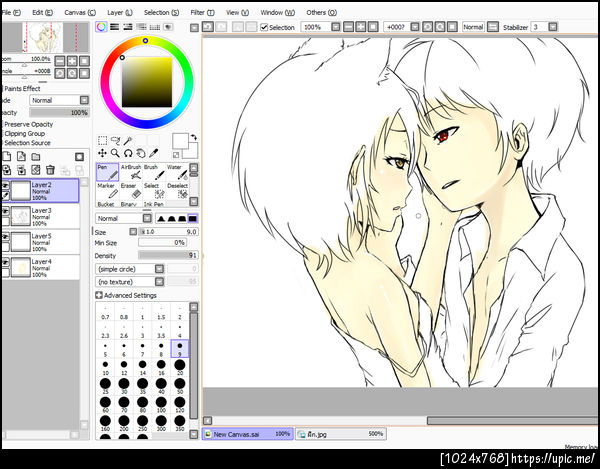Select the AirBrush tool
Viewport: 600px width, 469px height.
(x=131, y=172)
